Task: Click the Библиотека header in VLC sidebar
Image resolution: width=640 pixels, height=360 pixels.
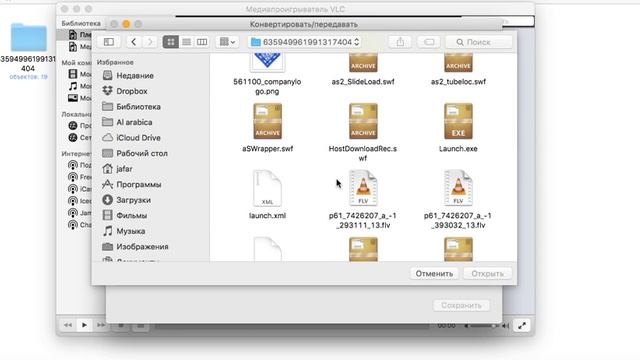Action: [81, 23]
